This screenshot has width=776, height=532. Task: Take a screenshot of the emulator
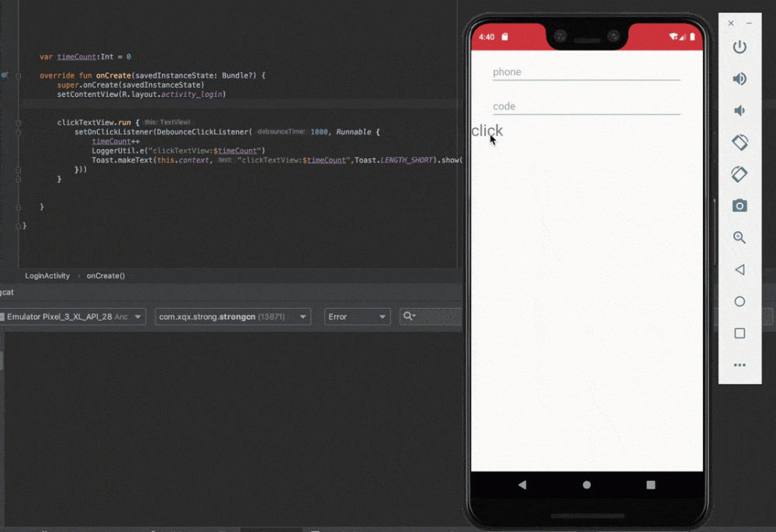pyautogui.click(x=740, y=206)
